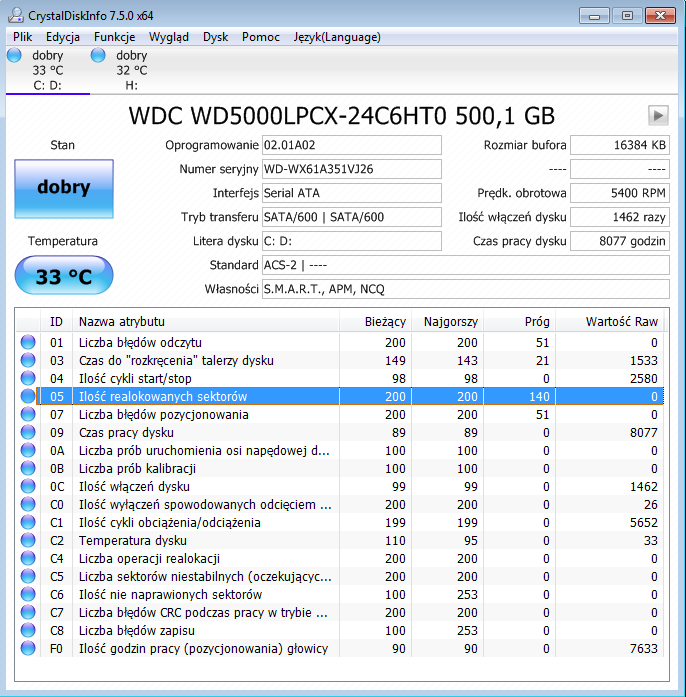The height and width of the screenshot is (697, 686).
Task: Click the Najgorszy column header
Action: (x=448, y=321)
